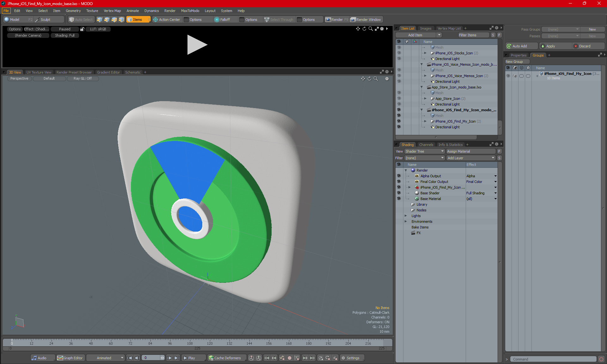Screen dimensions: 607x364
Task: Reset 3D viewport rotation icon
Action: [369, 79]
